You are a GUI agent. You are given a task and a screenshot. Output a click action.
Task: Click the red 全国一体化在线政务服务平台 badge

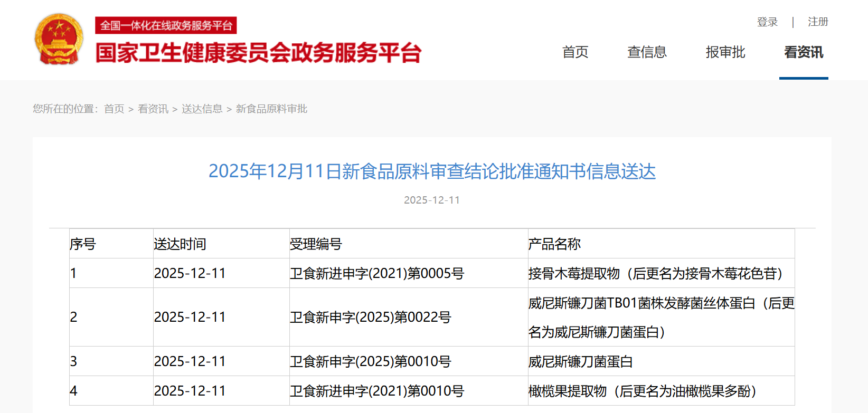166,25
